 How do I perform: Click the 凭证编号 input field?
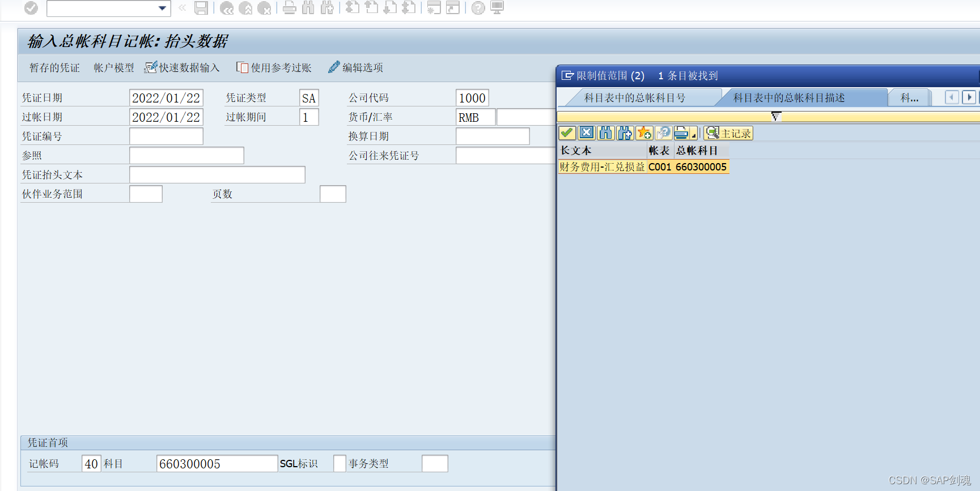pos(166,136)
